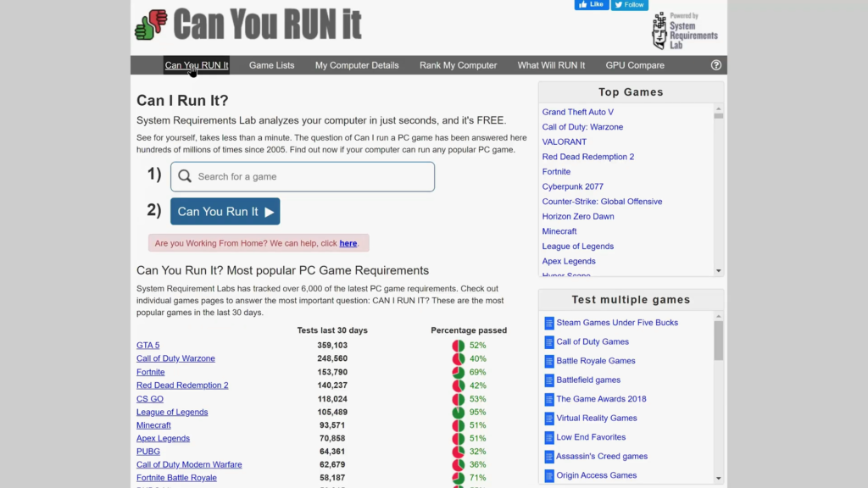Click the list icon beside Virtual Reality Games
Viewport: 868px width, 488px height.
pos(548,419)
